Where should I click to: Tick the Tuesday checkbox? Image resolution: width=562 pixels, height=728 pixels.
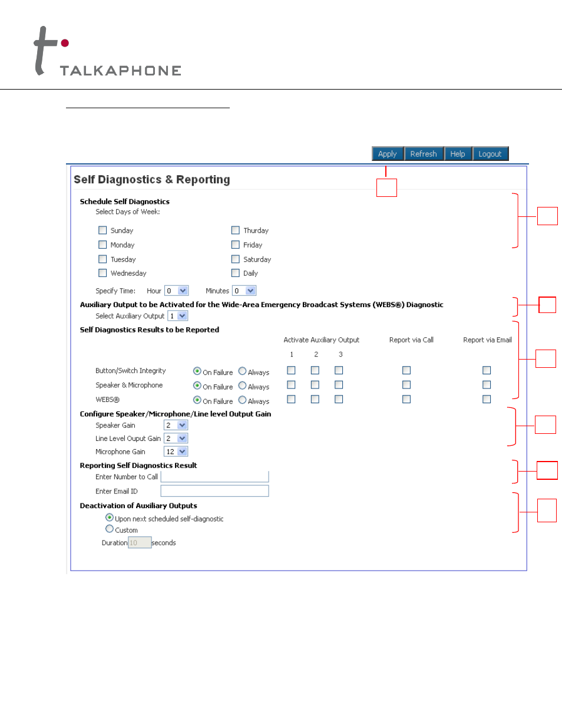point(103,259)
